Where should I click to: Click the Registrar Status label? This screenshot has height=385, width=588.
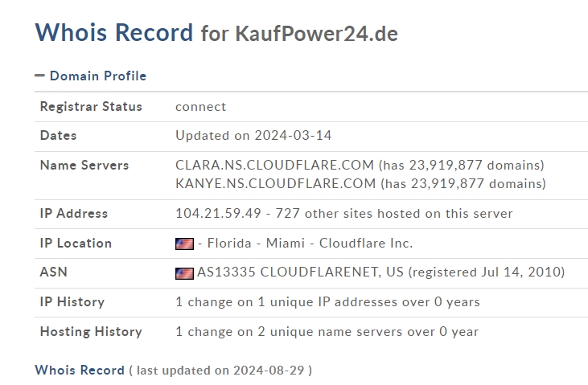point(91,106)
